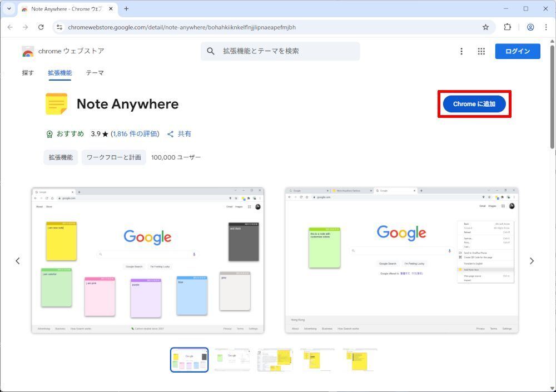Screen dimensions: 556x392
Task: Focus the 拡張機能とテーマを検索 search field
Action: pos(280,51)
